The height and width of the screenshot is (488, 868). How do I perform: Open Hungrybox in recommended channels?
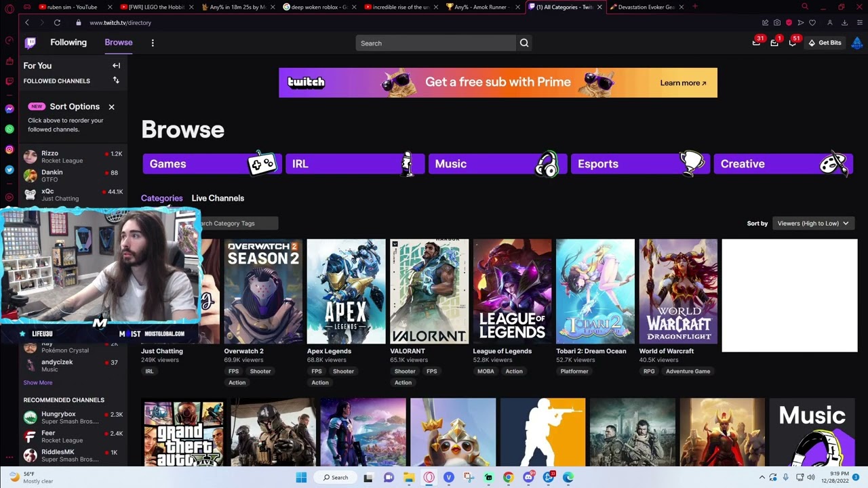click(x=73, y=418)
